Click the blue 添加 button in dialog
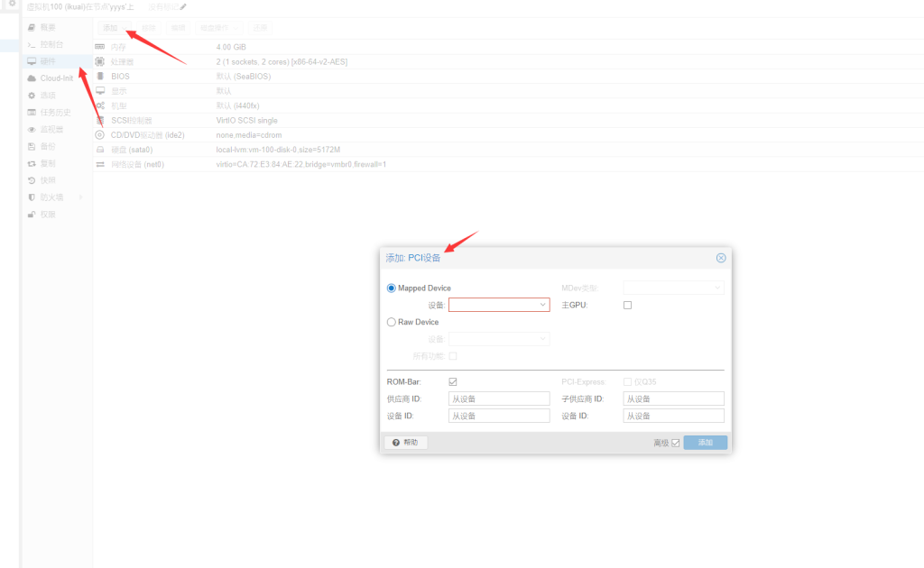The height and width of the screenshot is (568, 924). point(705,443)
